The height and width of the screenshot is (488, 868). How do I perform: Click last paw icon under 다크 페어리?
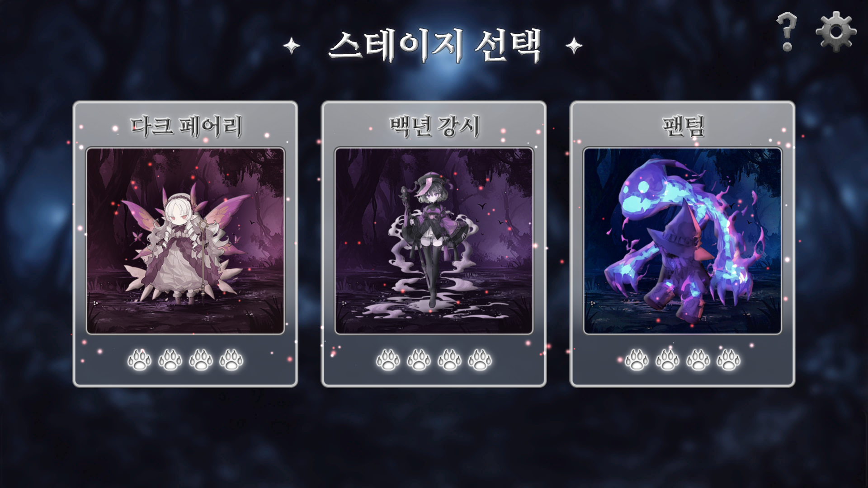pyautogui.click(x=231, y=360)
